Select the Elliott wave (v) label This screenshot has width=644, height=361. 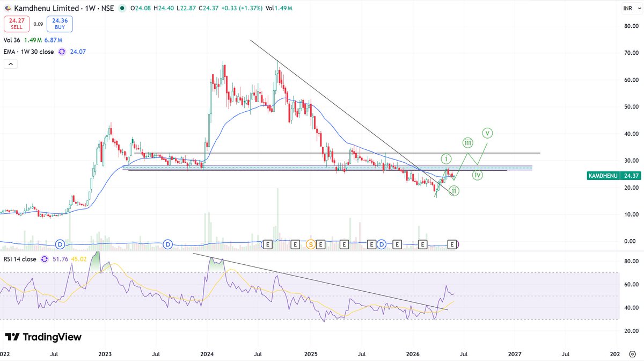pos(488,132)
